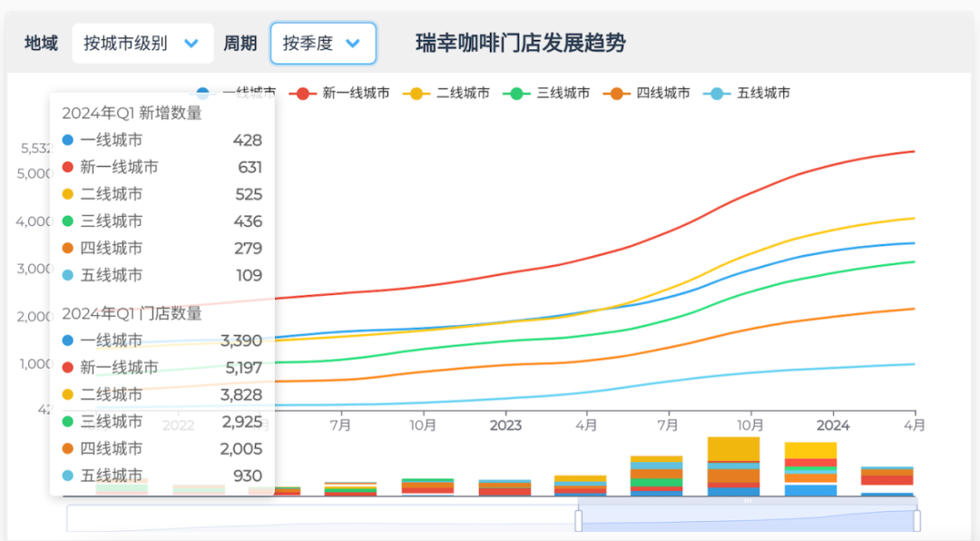Screen dimensions: 980x541
Task: Click the right handle of range slider
Action: pos(916,520)
